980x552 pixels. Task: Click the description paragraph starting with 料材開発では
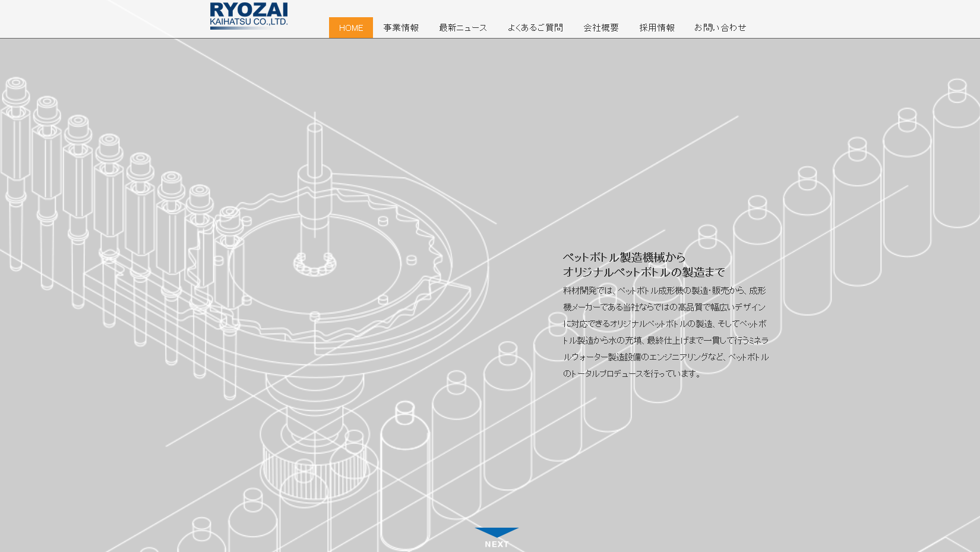(665, 332)
